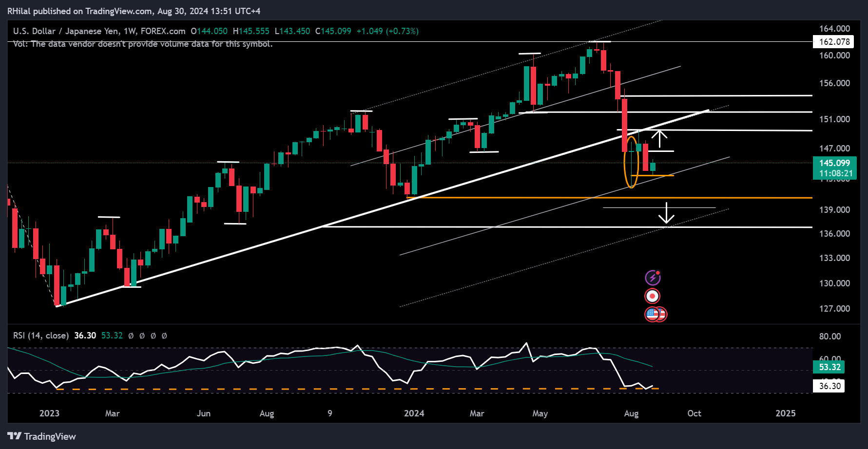Click the 2024 label on the time axis
This screenshot has height=449, width=868.
pyautogui.click(x=414, y=413)
